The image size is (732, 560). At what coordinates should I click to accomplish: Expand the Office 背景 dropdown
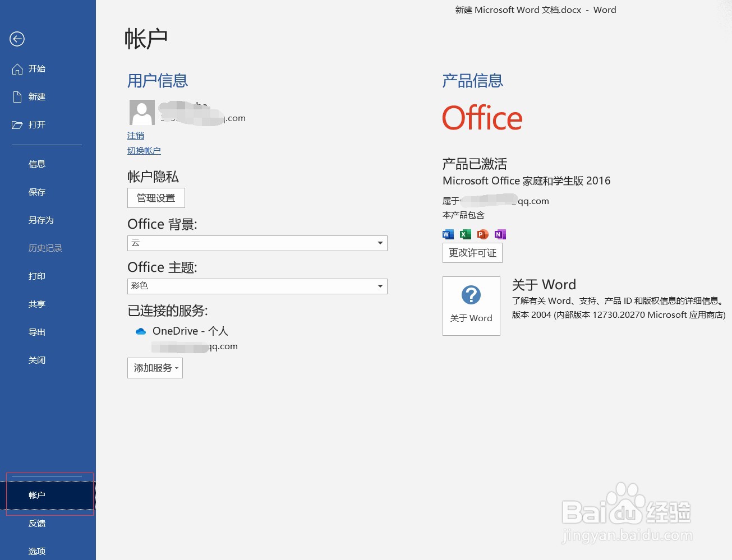pyautogui.click(x=380, y=243)
